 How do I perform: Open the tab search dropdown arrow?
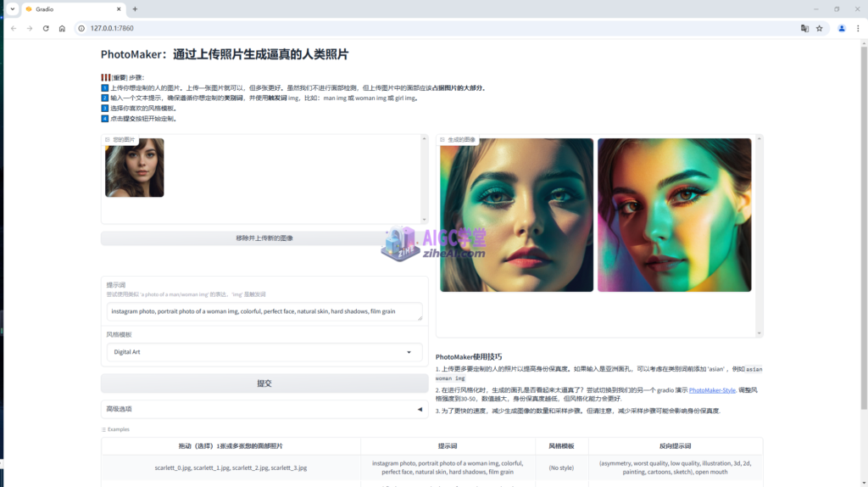[12, 8]
